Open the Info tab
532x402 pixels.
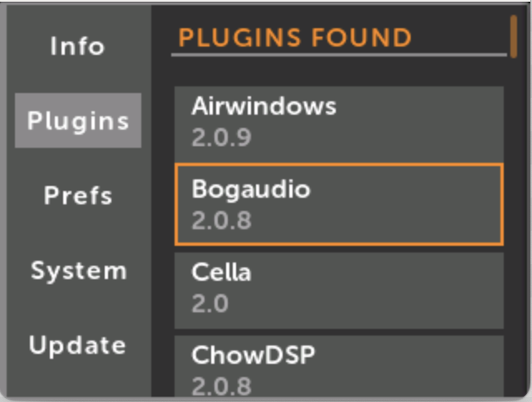pyautogui.click(x=77, y=46)
